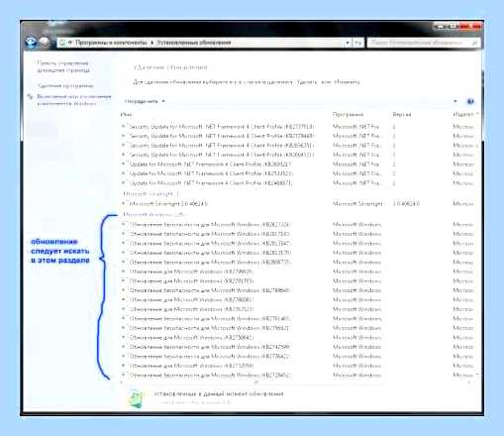Click the vertical scrollbar up arrow
The width and height of the screenshot is (504, 436).
477,114
